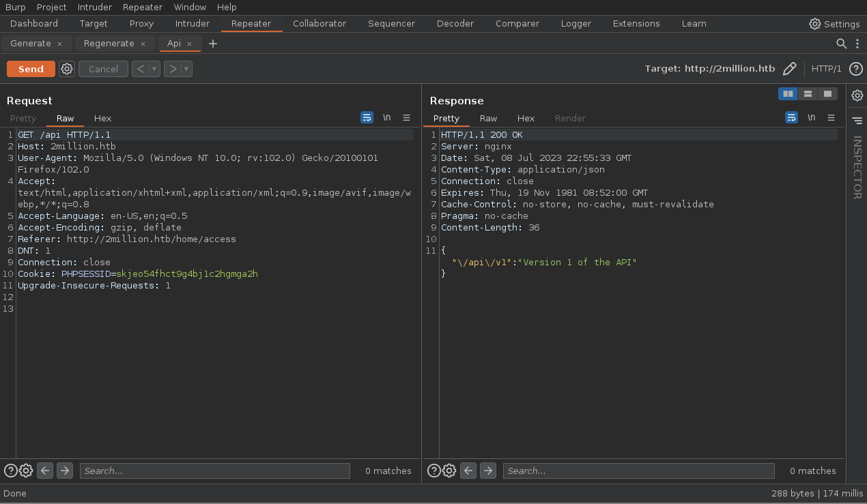Open Request panel hamburger menu
This screenshot has width=867, height=504.
pos(407,118)
